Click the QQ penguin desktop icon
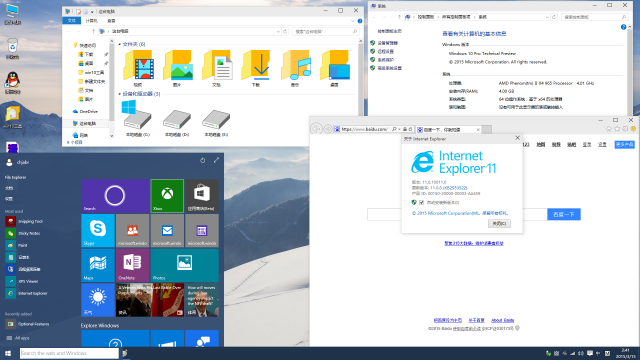640x360 pixels. [x=13, y=83]
